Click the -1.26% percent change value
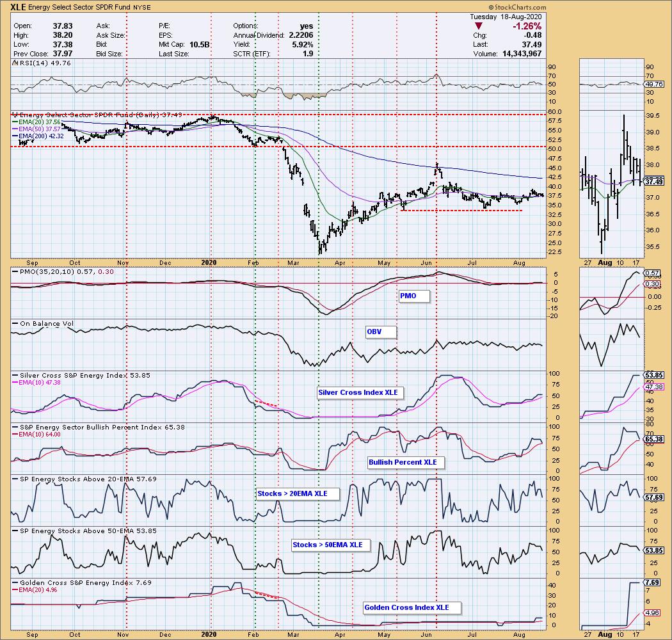 coord(527,26)
